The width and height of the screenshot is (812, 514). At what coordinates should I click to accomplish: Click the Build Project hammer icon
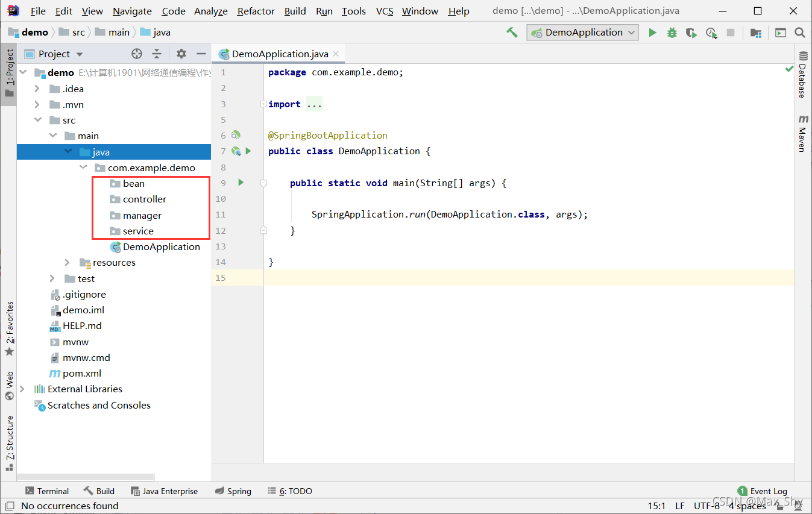click(512, 33)
